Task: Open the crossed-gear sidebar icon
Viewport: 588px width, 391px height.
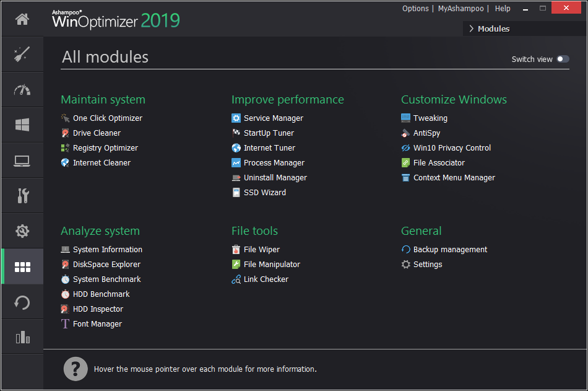Action: [22, 231]
